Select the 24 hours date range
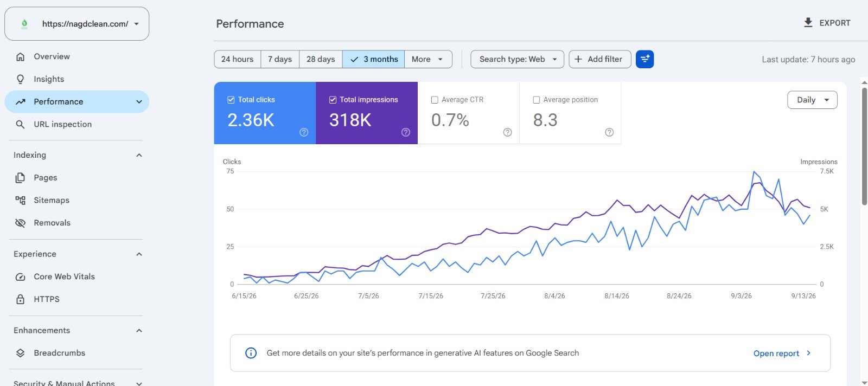This screenshot has width=868, height=386. coord(237,59)
